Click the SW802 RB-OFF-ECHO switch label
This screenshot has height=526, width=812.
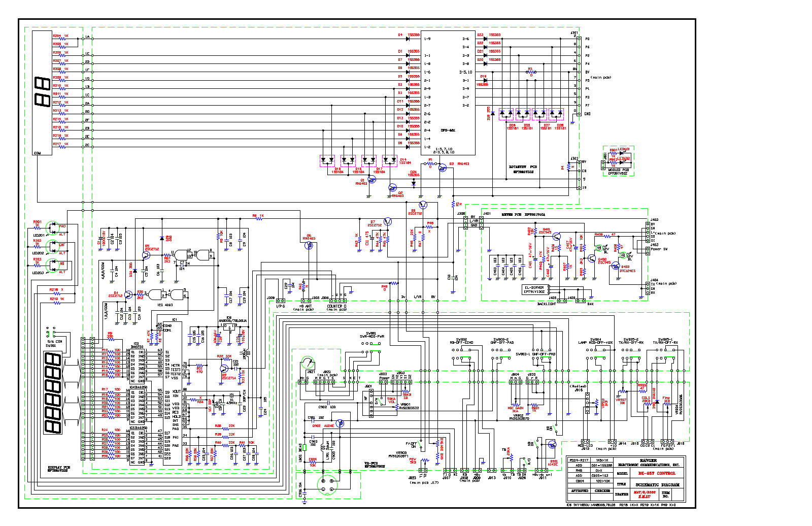(461, 341)
